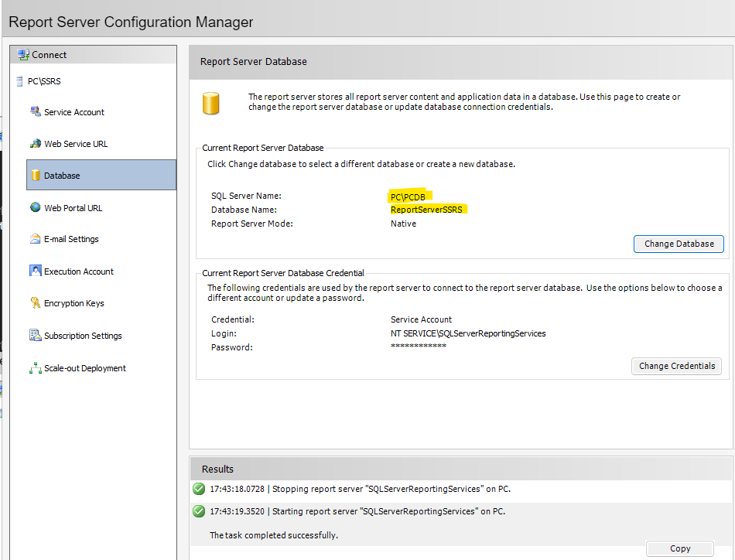The width and height of the screenshot is (735, 560).
Task: Select the 17:43:18.0728 Stopping report server entry
Action: tap(360, 489)
